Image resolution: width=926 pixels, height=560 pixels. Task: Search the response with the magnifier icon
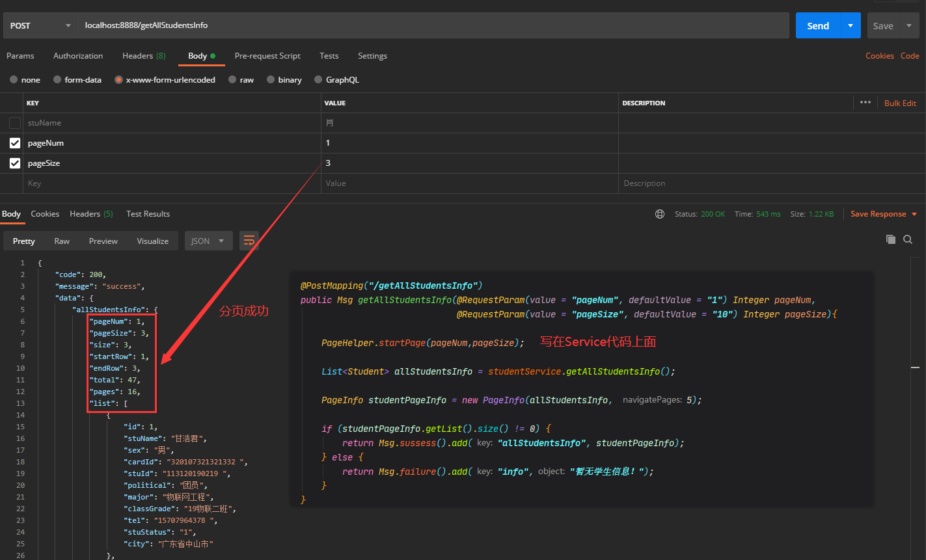point(908,239)
